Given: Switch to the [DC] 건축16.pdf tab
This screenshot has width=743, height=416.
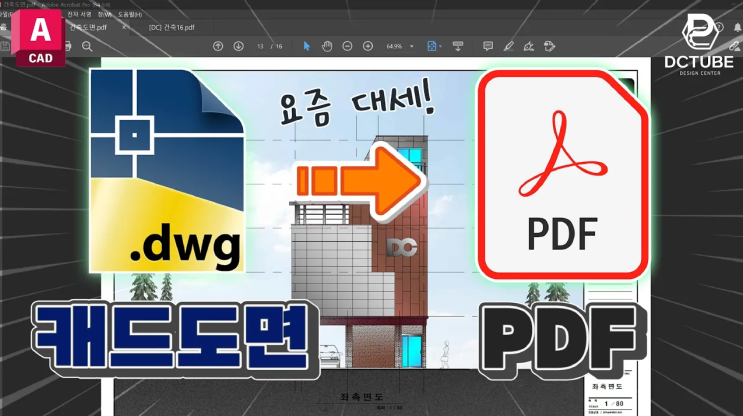Looking at the screenshot, I should coord(172,27).
